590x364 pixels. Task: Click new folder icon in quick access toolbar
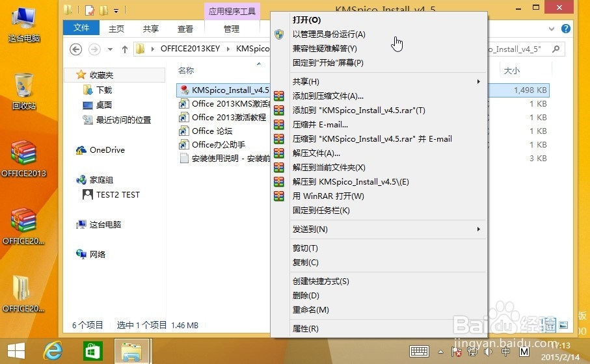click(x=104, y=10)
